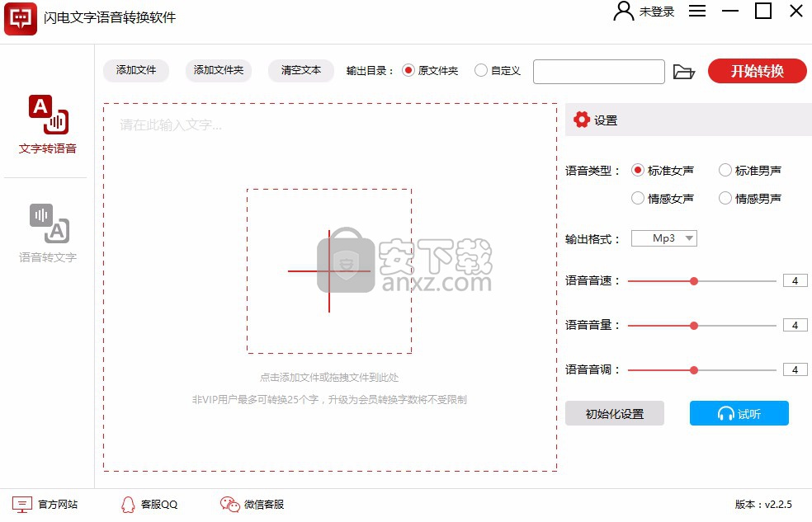The height and width of the screenshot is (522, 812).
Task: Click the 添加文件夹 button
Action: point(219,70)
